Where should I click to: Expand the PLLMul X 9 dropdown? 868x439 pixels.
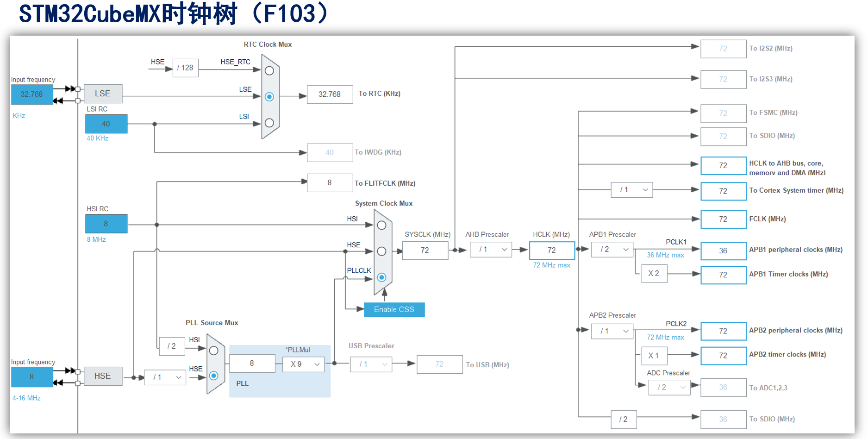304,364
